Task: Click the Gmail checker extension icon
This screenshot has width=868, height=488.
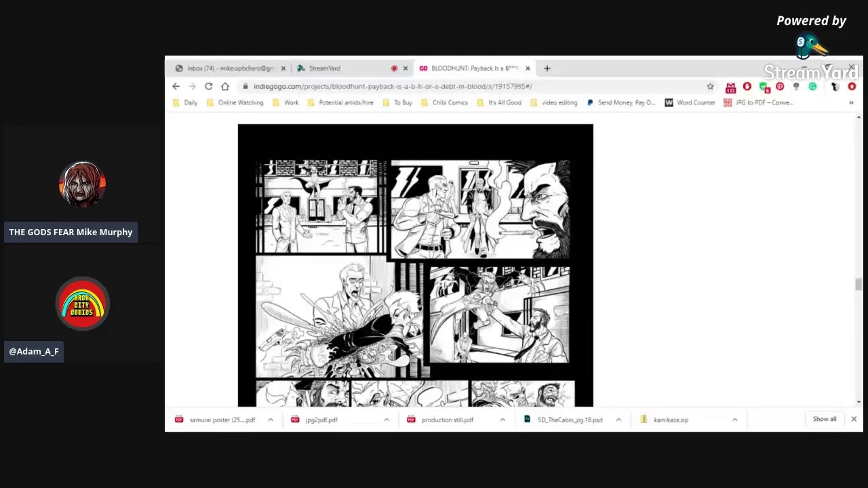Action: tap(730, 87)
